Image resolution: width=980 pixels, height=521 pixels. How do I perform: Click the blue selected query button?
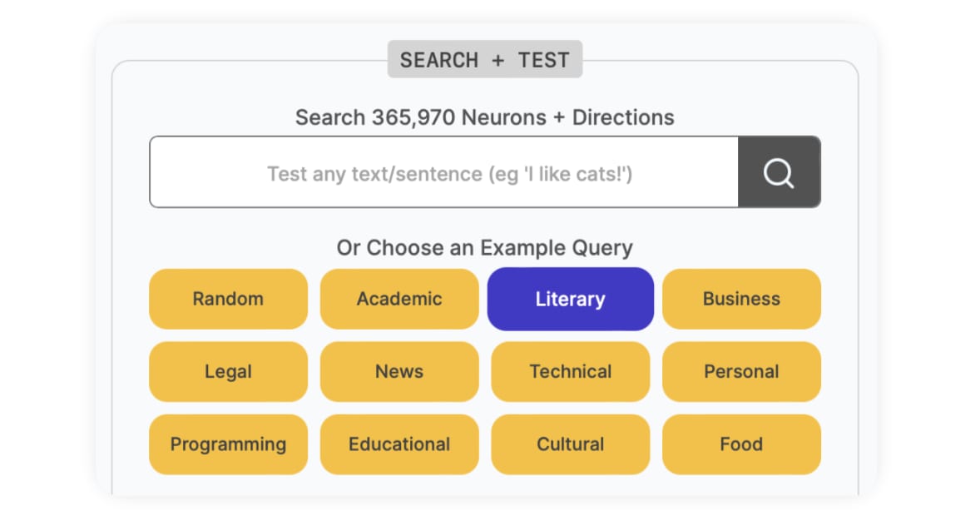(x=571, y=299)
